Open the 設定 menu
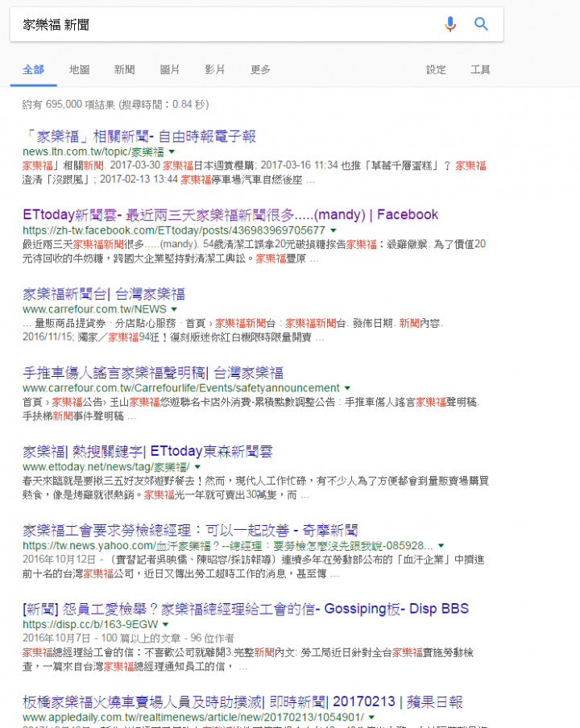This screenshot has width=580, height=728. tap(436, 69)
